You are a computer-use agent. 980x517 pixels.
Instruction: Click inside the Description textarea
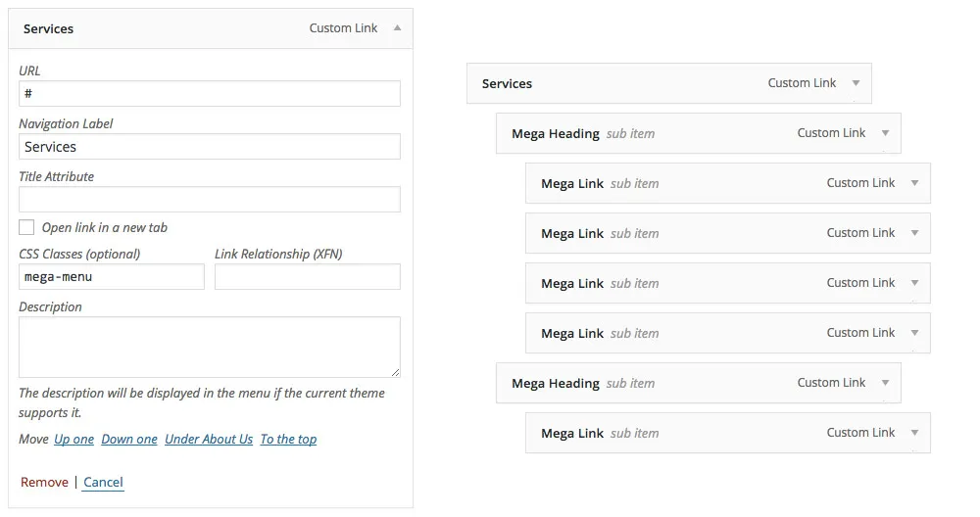point(209,347)
